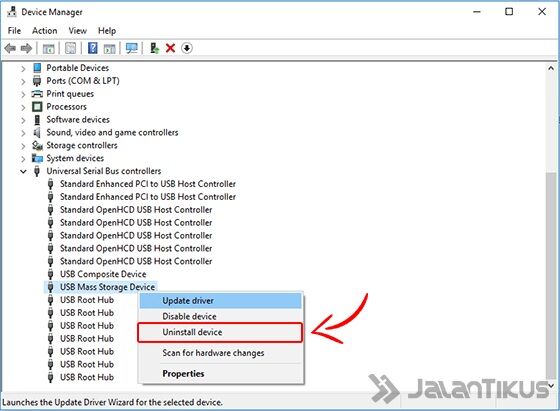Image resolution: width=560 pixels, height=411 pixels.
Task: Select Print queues tree item
Action: point(70,94)
